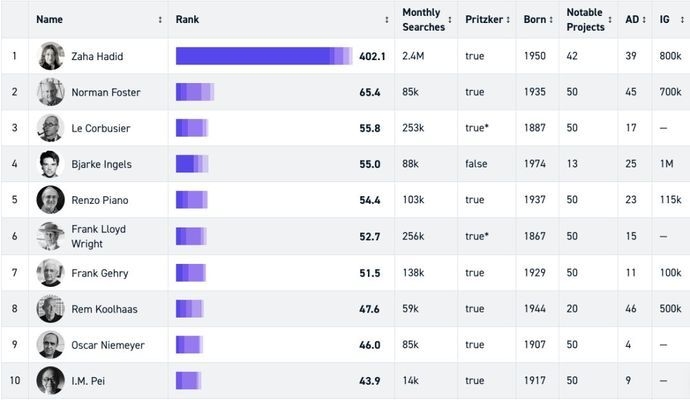The width and height of the screenshot is (690, 400).
Task: Click Zaha Hadid's portrait photo
Action: [x=51, y=56]
